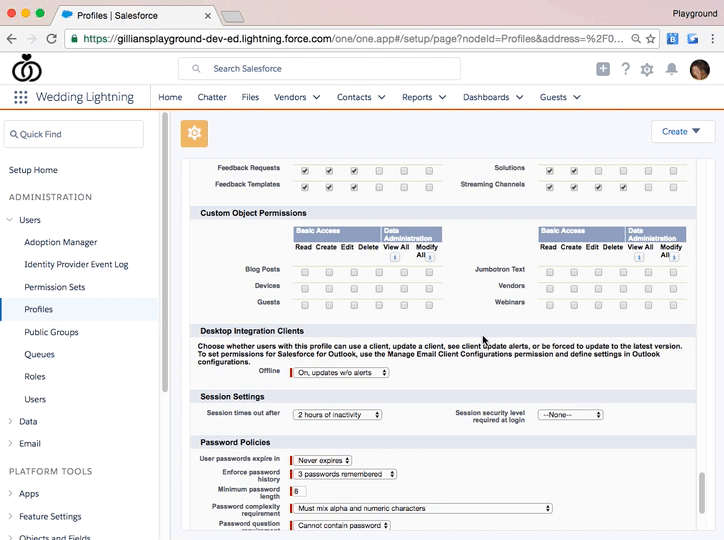Go back with browser back arrow
The height and width of the screenshot is (540, 724).
[12, 39]
